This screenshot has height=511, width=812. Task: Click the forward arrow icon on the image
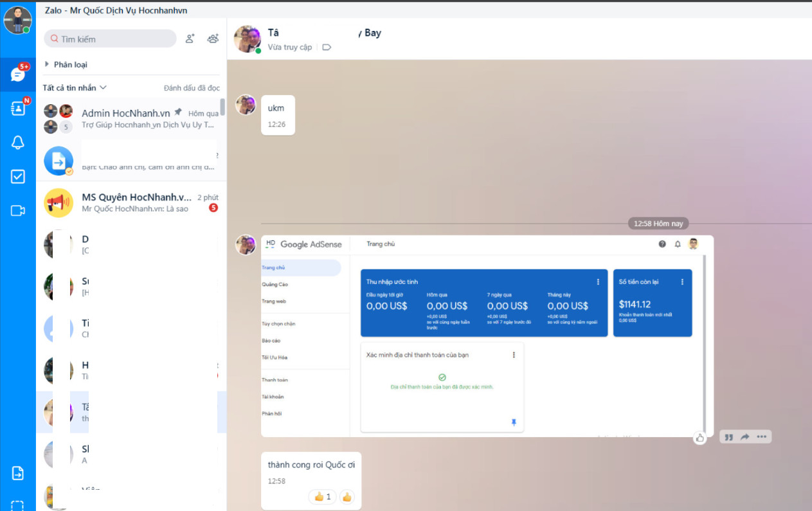click(745, 437)
